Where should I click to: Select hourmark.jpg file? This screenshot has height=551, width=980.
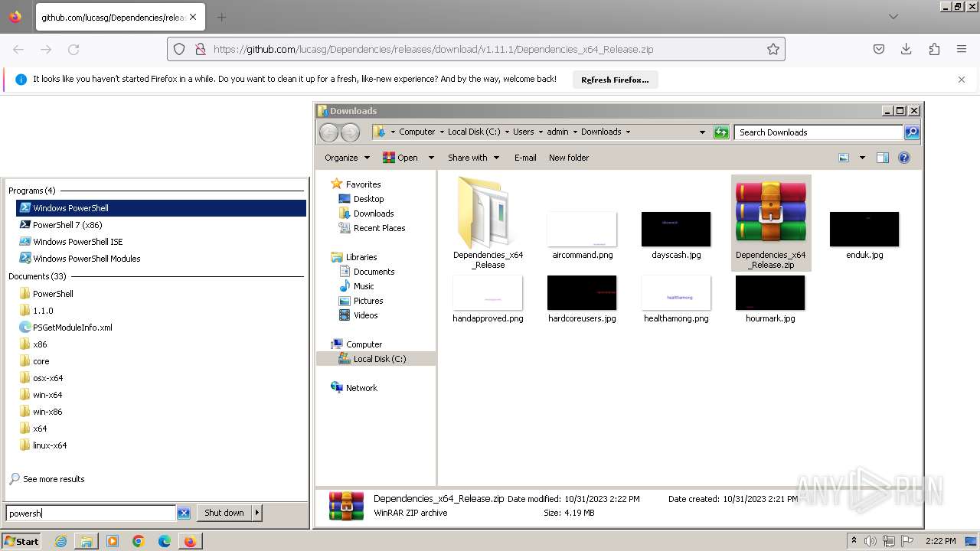[770, 298]
